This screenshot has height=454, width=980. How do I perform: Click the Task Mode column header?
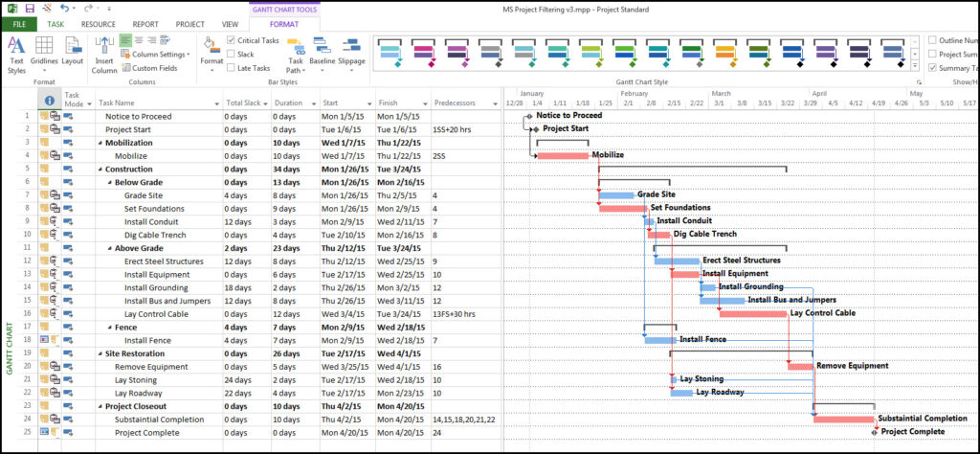78,100
